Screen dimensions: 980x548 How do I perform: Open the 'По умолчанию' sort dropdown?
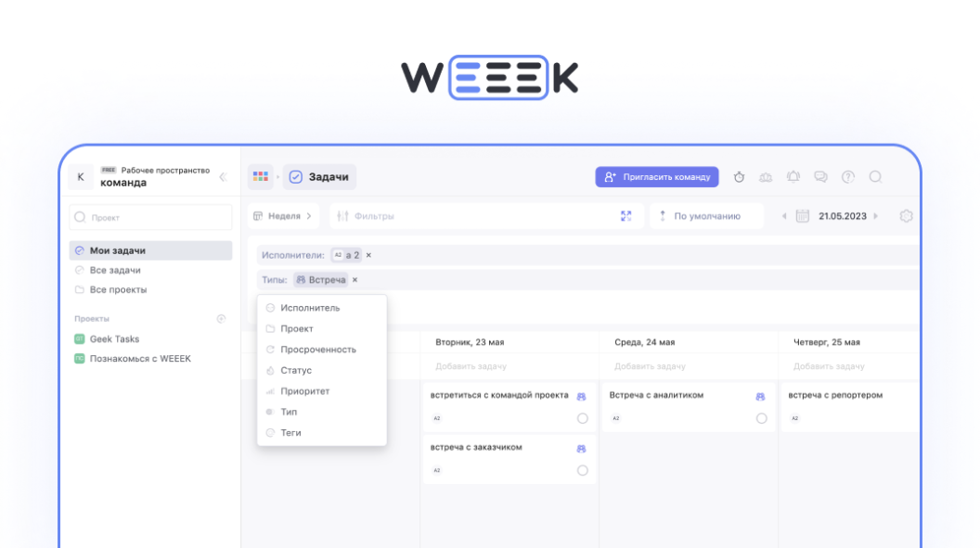pos(705,216)
